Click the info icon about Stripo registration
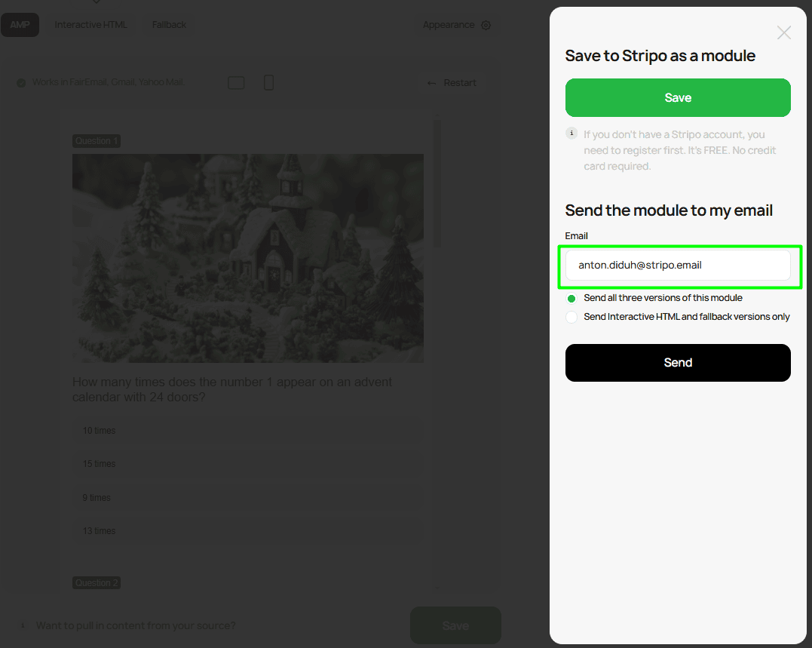 pos(571,133)
